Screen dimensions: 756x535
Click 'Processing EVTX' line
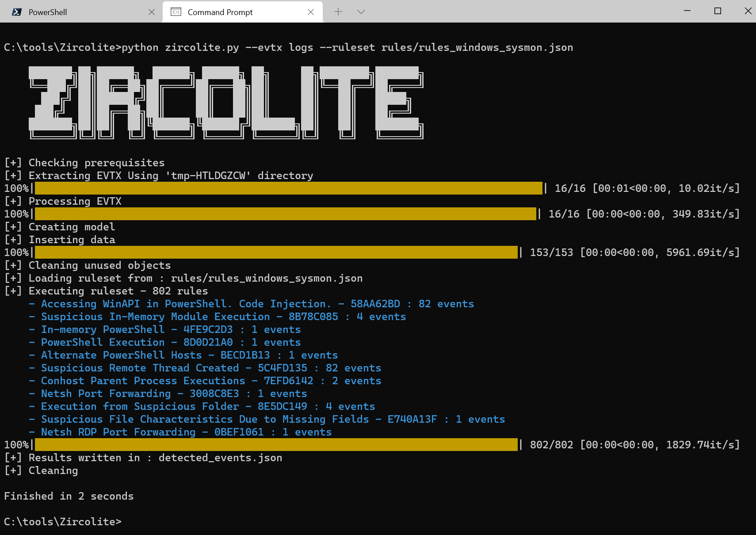point(62,201)
